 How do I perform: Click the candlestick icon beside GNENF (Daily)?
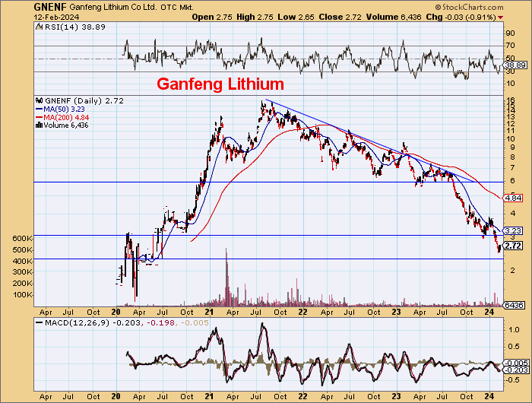(x=40, y=101)
